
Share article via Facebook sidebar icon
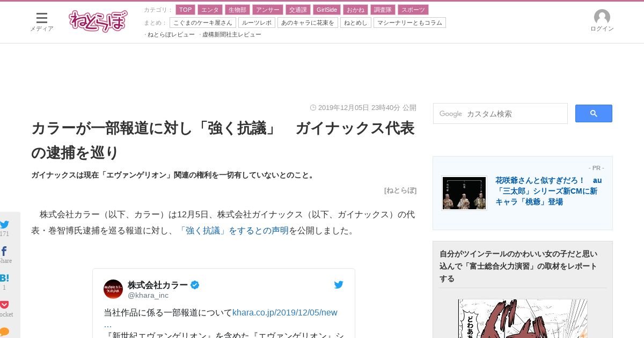[x=4, y=251]
